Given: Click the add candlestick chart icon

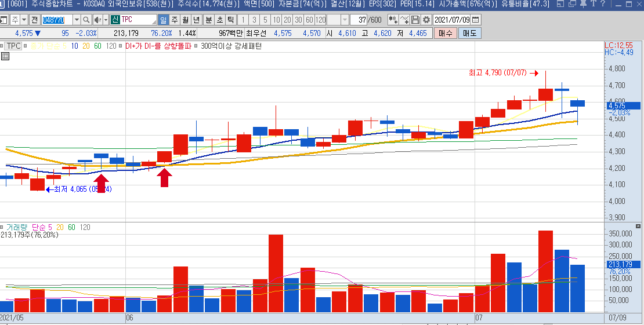Looking at the screenshot, I should click(x=393, y=20).
